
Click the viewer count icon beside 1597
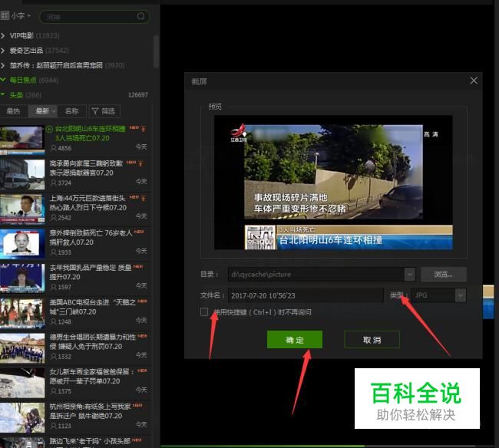(54, 287)
